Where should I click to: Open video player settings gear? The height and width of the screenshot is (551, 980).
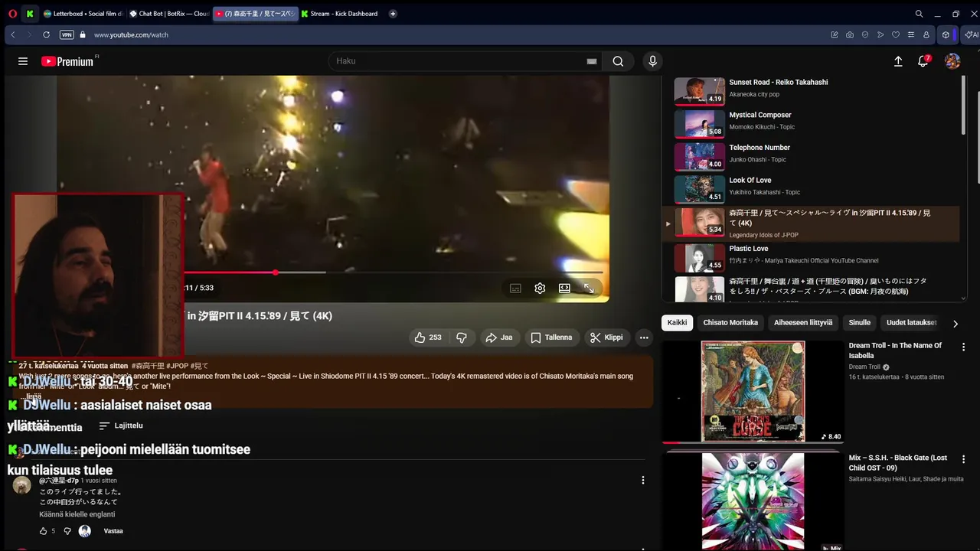tap(540, 289)
